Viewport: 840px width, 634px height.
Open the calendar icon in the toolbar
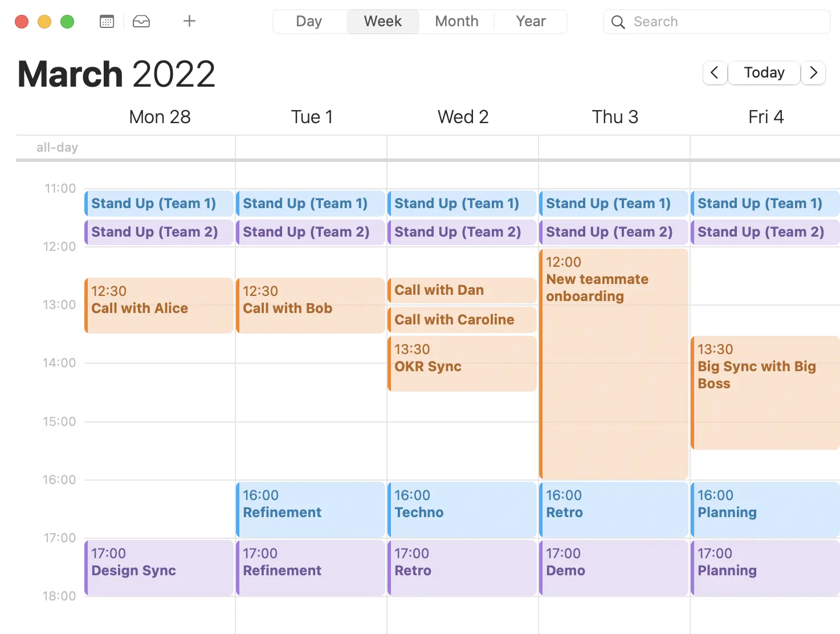107,21
